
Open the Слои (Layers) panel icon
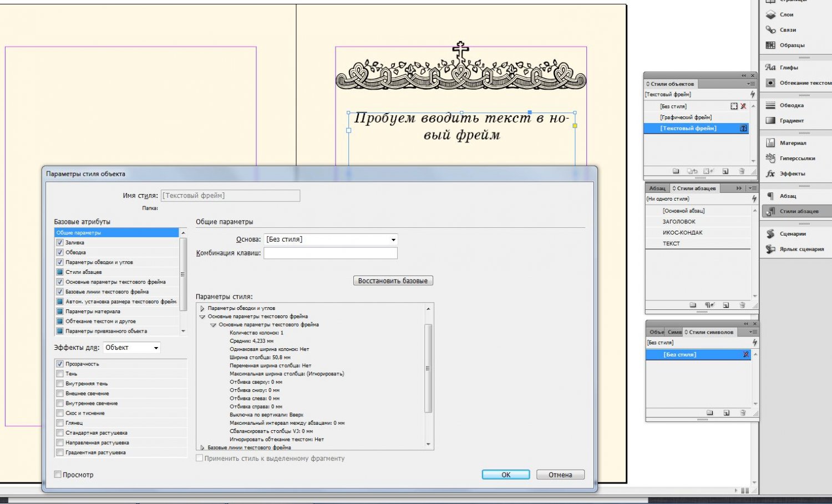pos(770,14)
